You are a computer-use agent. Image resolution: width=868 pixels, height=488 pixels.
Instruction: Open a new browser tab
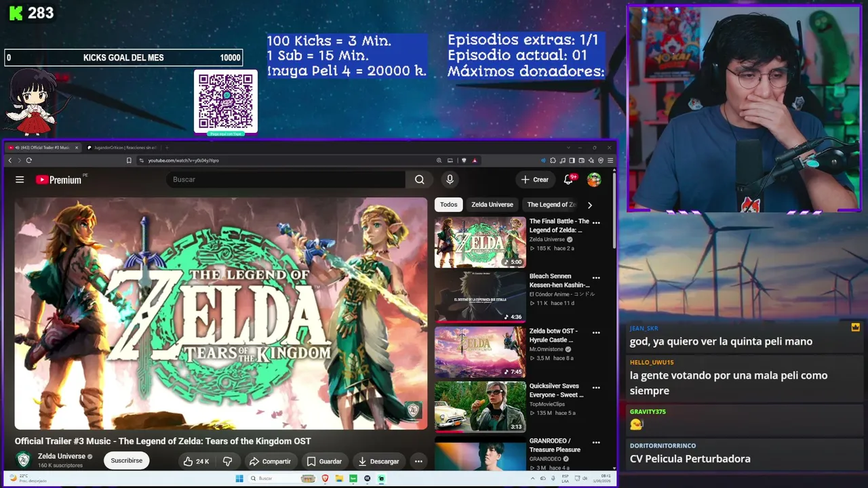[x=167, y=148]
